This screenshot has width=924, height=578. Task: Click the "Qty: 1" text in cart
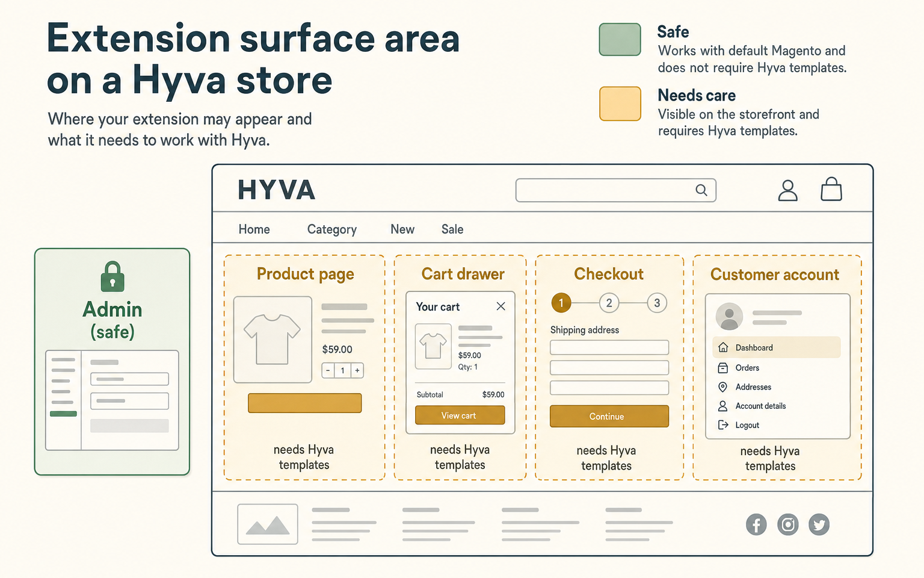468,367
